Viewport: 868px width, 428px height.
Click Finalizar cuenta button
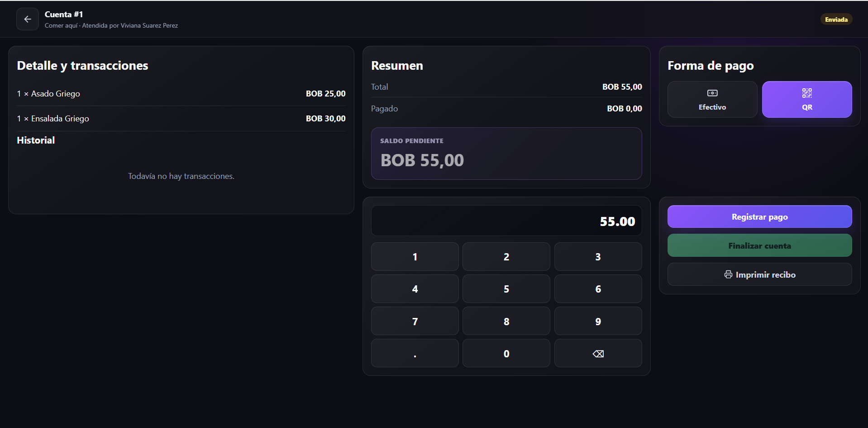click(x=759, y=246)
